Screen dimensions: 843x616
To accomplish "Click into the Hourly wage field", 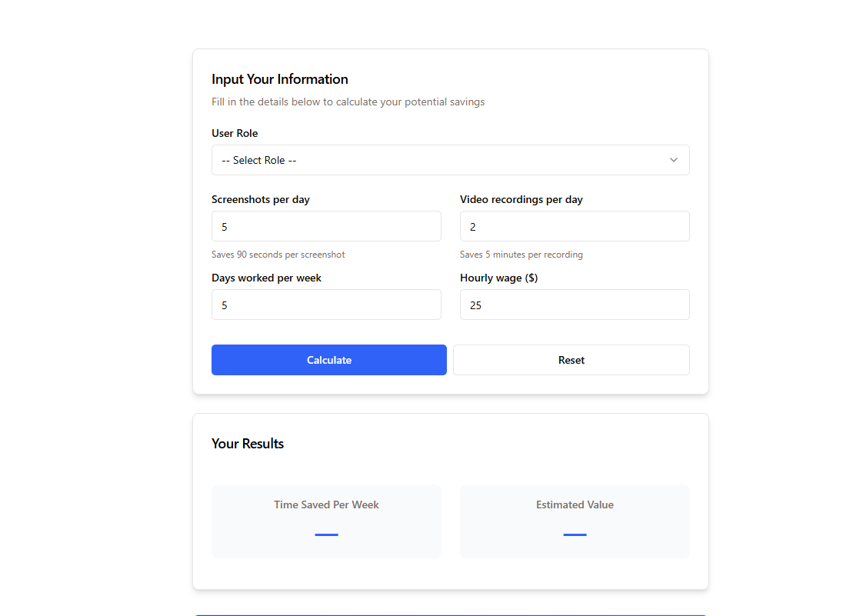I will click(x=575, y=305).
